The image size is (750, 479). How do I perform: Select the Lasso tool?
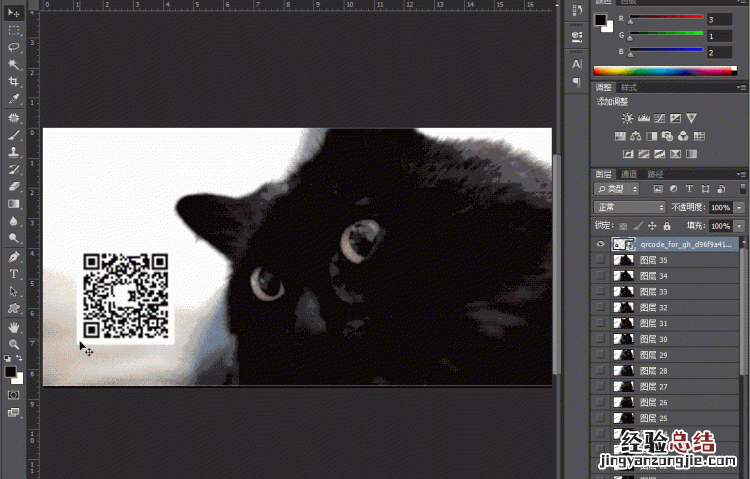pyautogui.click(x=14, y=47)
